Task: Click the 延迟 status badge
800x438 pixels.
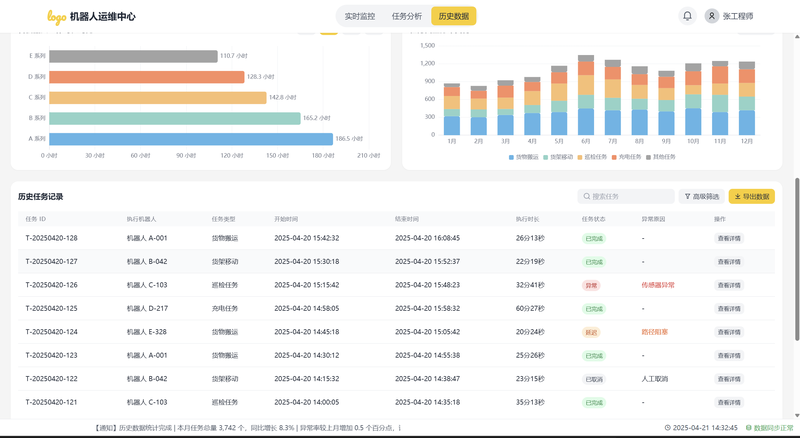Action: coord(591,332)
